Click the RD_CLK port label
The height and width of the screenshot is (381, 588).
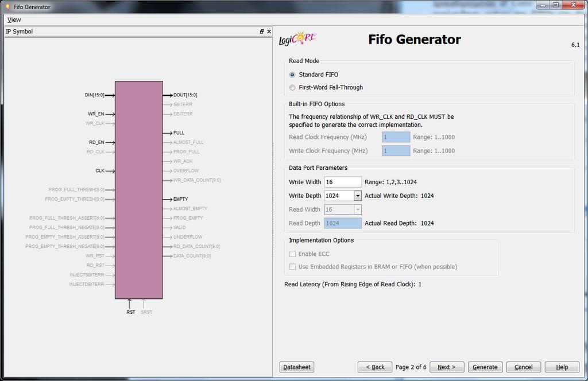coord(96,151)
